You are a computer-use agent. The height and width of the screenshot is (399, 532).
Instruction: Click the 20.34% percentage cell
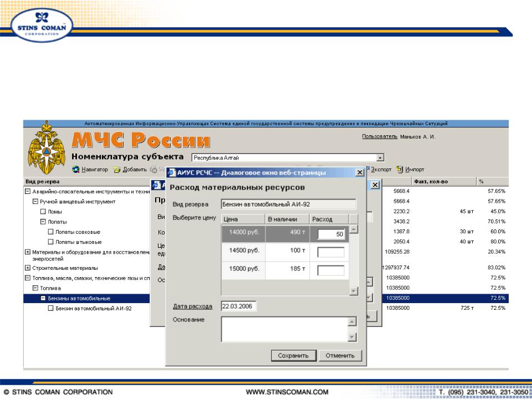(497, 252)
